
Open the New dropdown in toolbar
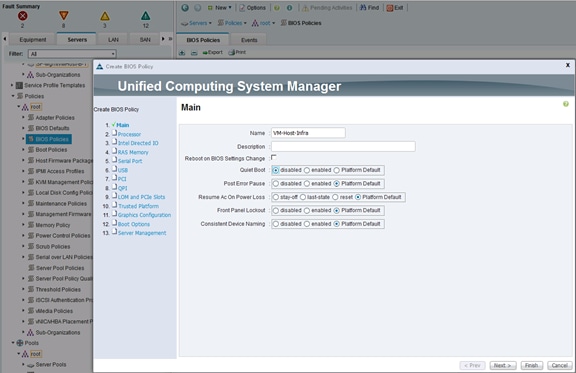click(x=220, y=7)
